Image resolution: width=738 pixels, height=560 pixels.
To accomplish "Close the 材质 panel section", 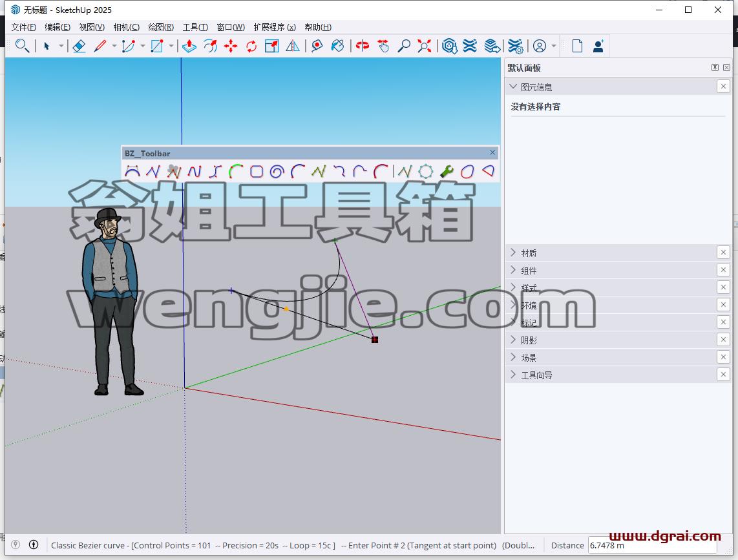I will pos(723,253).
